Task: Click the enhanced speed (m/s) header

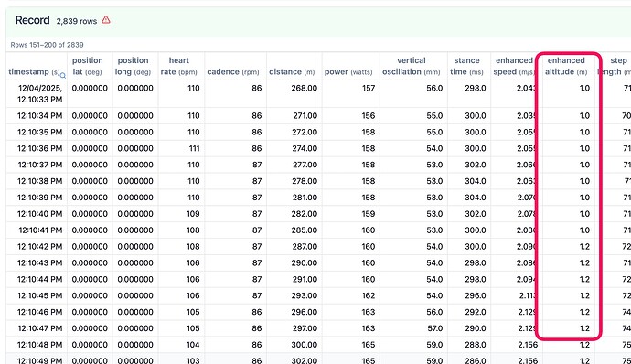Action: [x=514, y=66]
